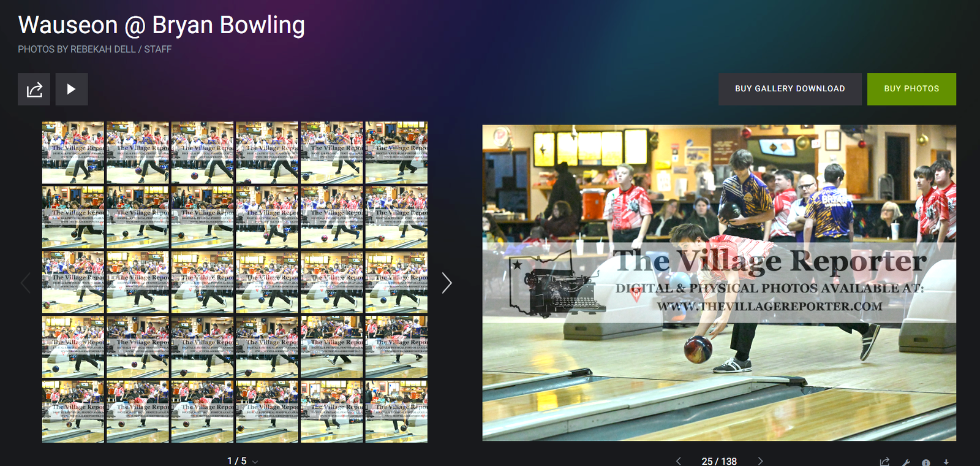The height and width of the screenshot is (466, 980).
Task: Click the Buy Gallery Download button
Action: coord(790,89)
